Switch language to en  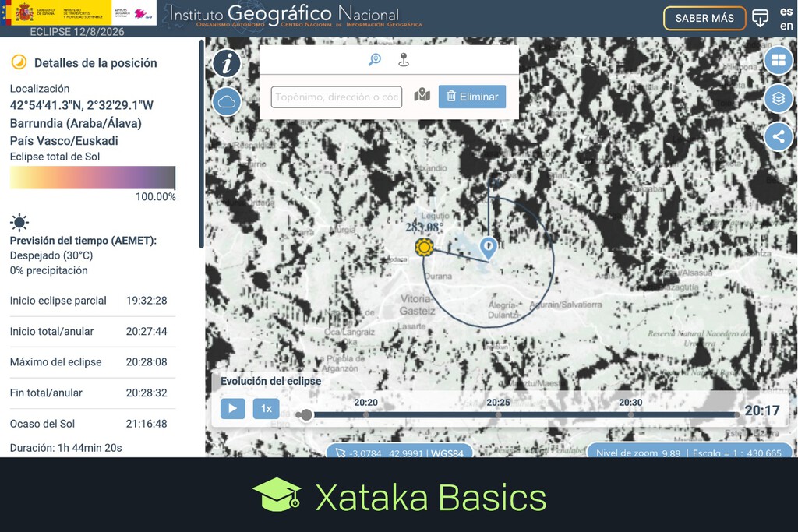tap(786, 26)
